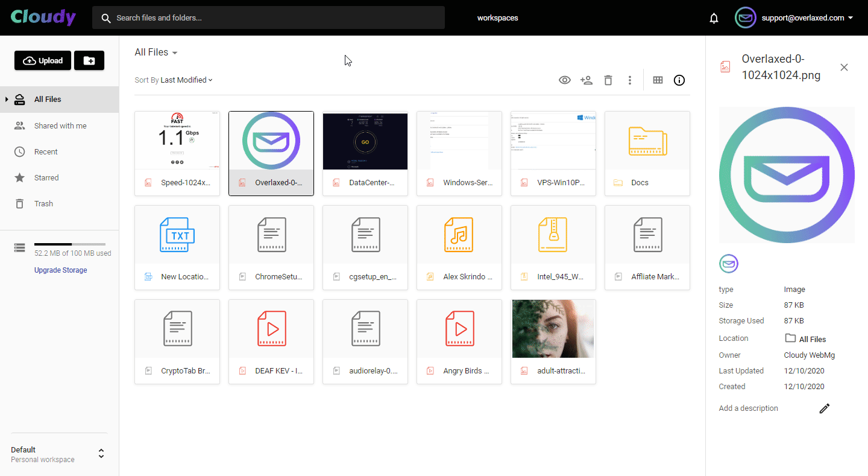Click the account avatar in header
Screen dimensions: 868x476
tap(745, 17)
